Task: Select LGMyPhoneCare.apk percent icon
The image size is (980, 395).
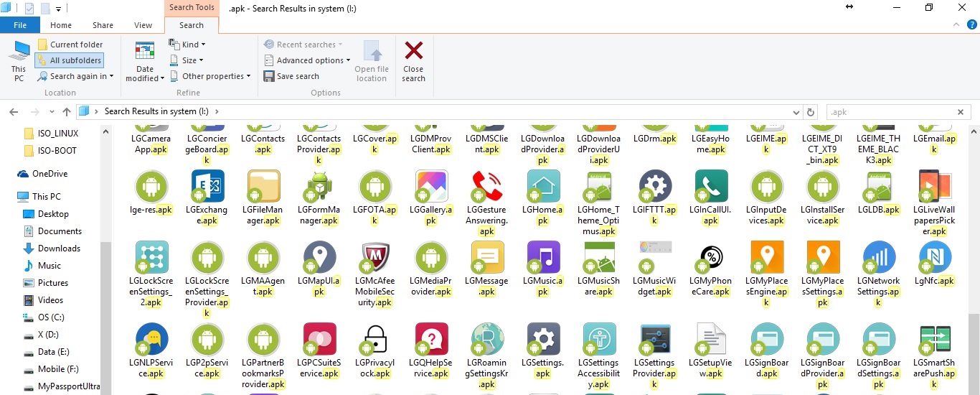Action: click(x=711, y=257)
